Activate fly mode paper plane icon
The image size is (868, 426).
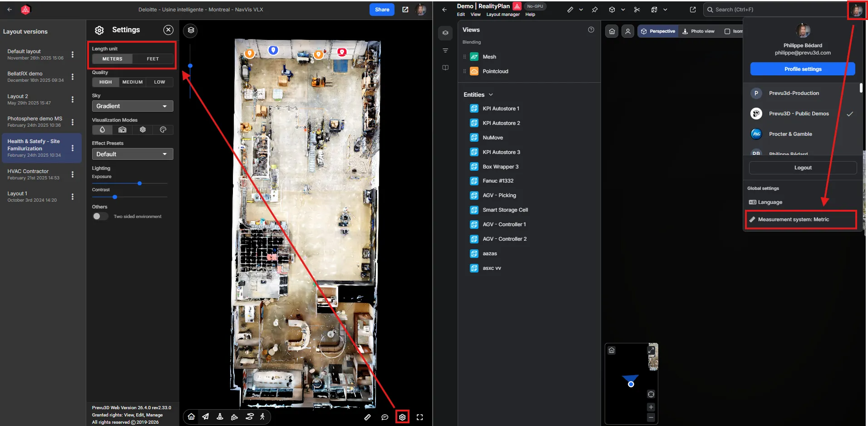pos(206,416)
